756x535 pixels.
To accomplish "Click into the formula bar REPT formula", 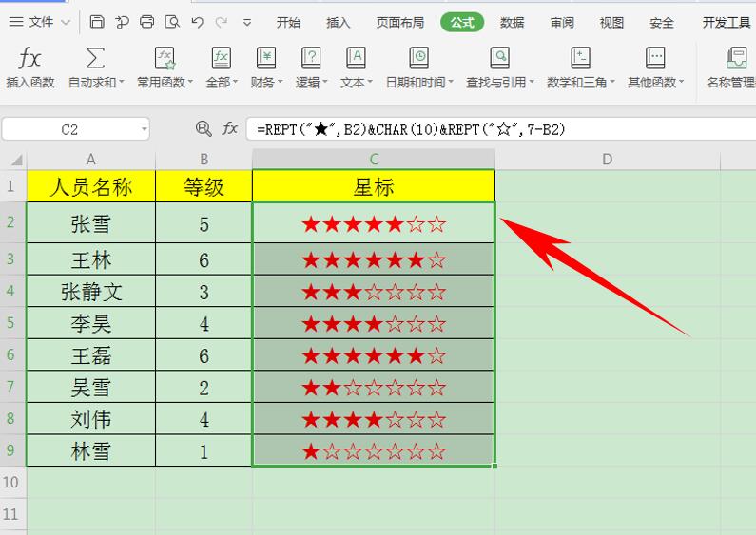I will 411,129.
